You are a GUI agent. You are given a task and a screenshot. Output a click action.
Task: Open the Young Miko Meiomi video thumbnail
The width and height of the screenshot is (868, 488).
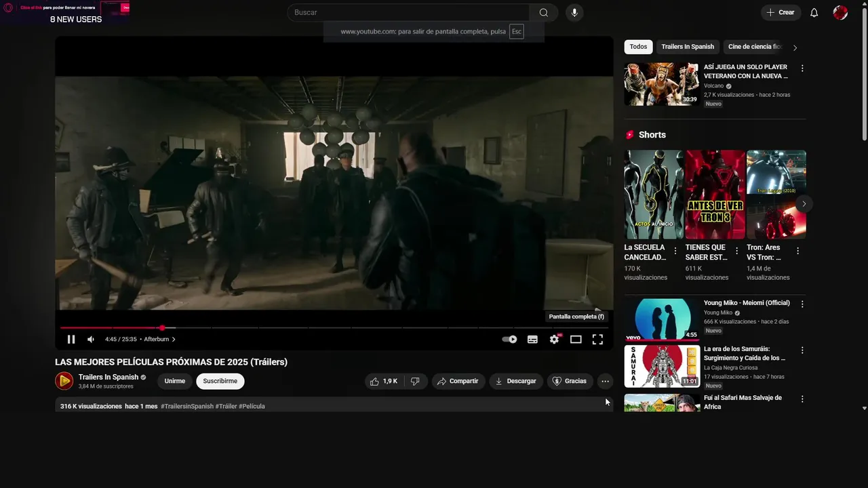662,319
